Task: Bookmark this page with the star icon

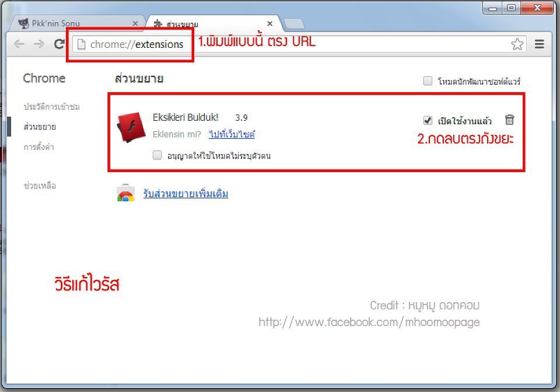Action: coord(517,44)
